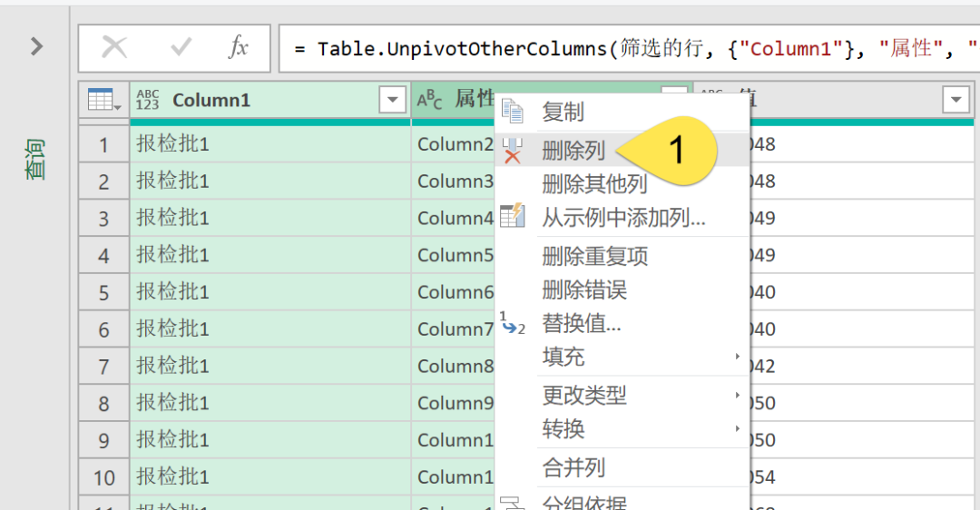
Task: Expand the 转换 submenu arrow
Action: (x=738, y=428)
